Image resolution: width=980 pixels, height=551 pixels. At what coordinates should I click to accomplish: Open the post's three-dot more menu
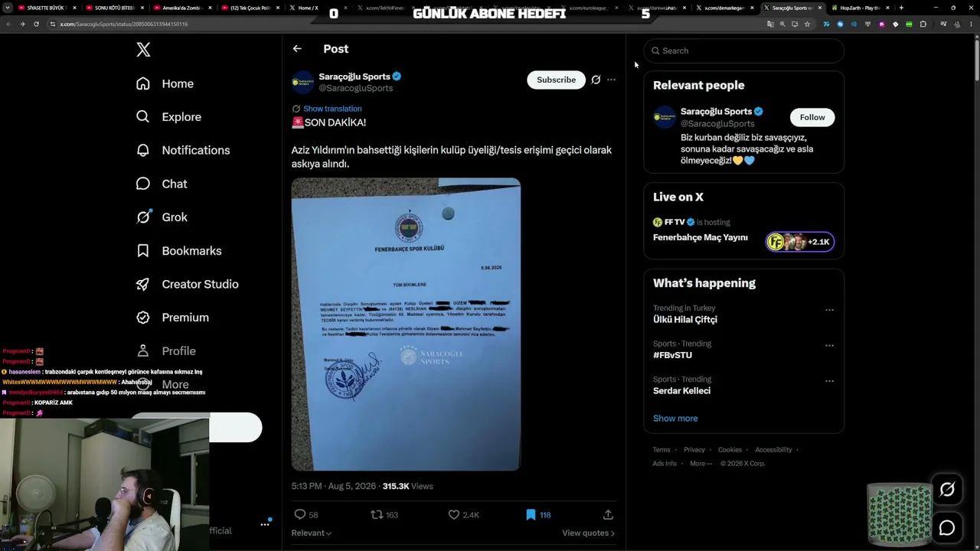tap(611, 80)
